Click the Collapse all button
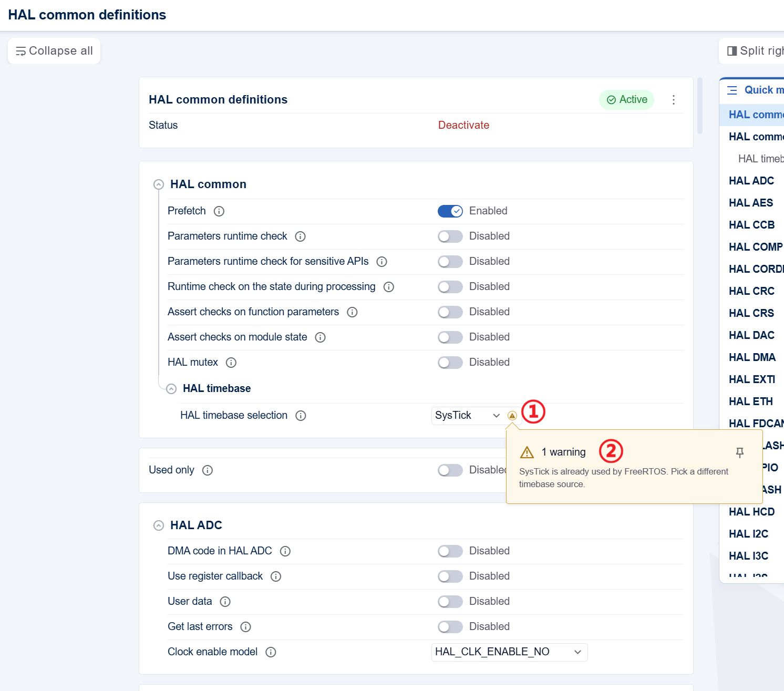This screenshot has width=784, height=691. pyautogui.click(x=54, y=51)
